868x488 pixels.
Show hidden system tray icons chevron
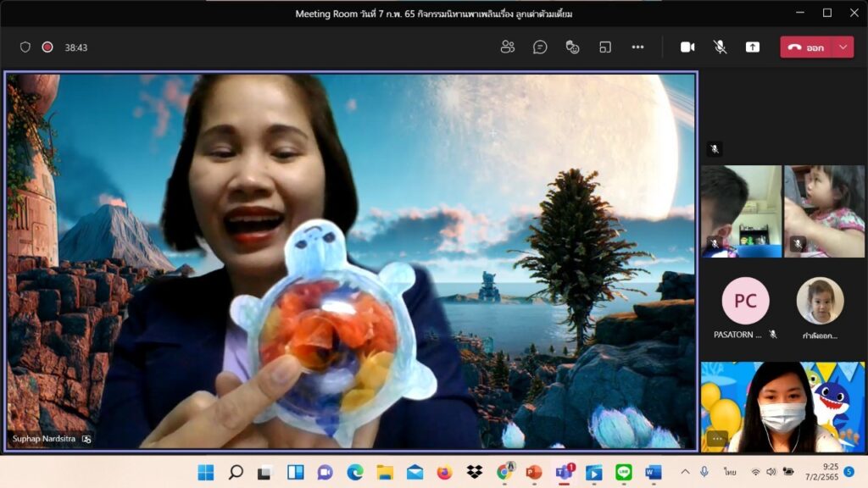click(x=685, y=472)
